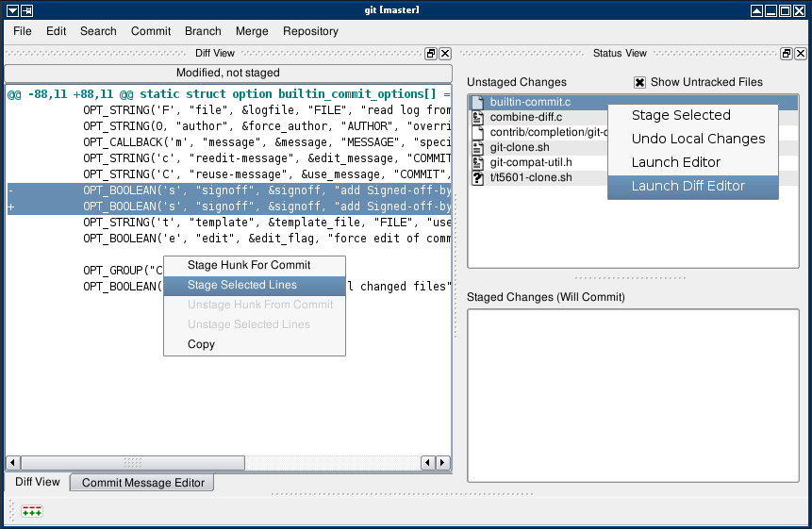Viewport: 812px width, 529px height.
Task: Choose Stage Selected Lines in context menu
Action: click(255, 285)
